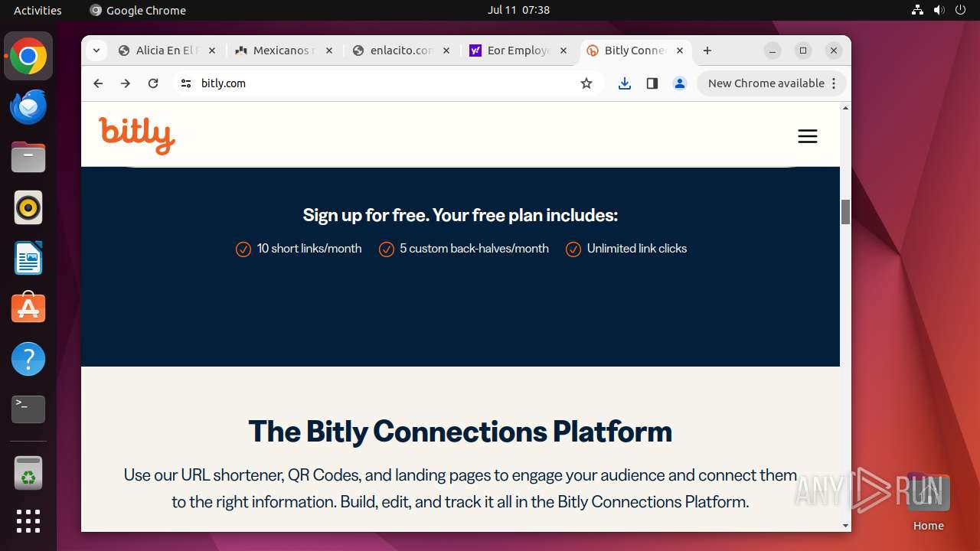Viewport: 980px width, 551px height.
Task: Show Applications grid
Action: coord(28,521)
